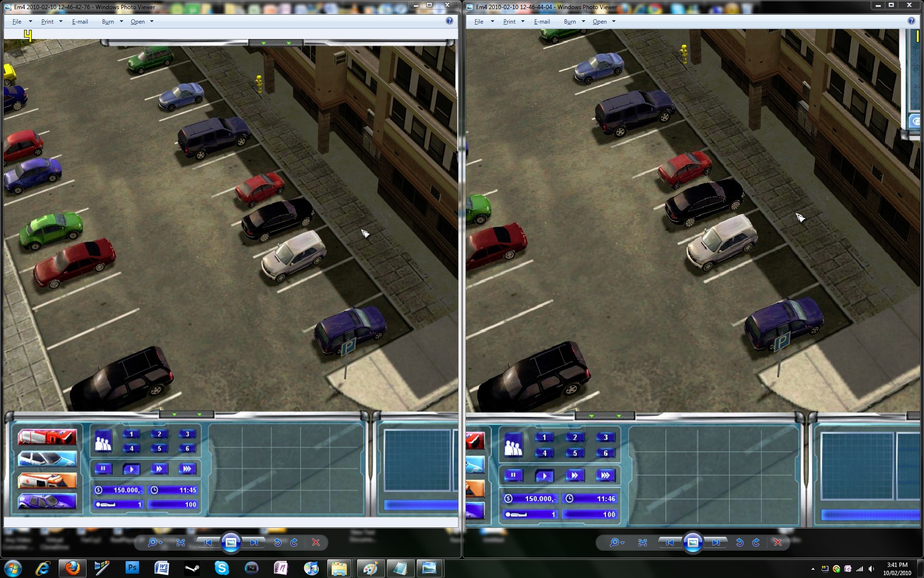
Task: Launch Photoshop from the taskbar
Action: point(131,568)
